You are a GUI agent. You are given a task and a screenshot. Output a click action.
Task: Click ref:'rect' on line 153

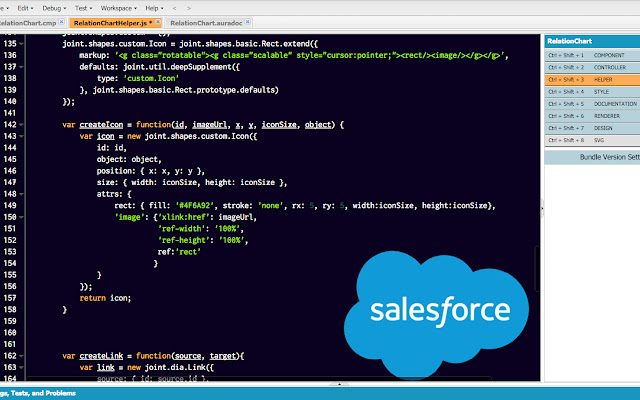[x=179, y=252]
